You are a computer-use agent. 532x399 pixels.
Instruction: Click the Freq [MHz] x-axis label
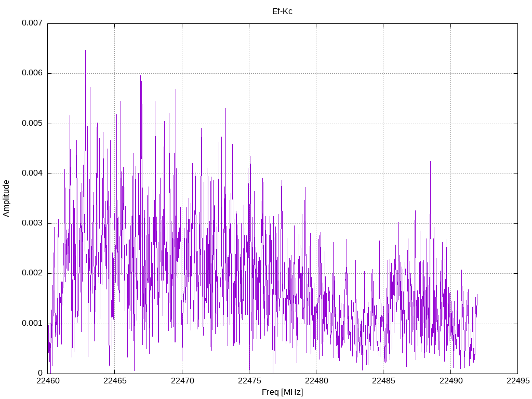pos(282,392)
